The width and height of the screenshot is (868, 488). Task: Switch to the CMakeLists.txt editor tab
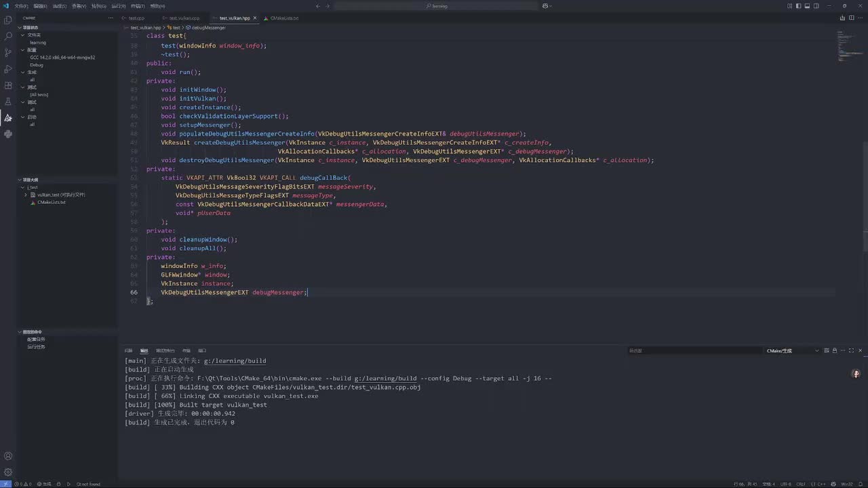[284, 18]
